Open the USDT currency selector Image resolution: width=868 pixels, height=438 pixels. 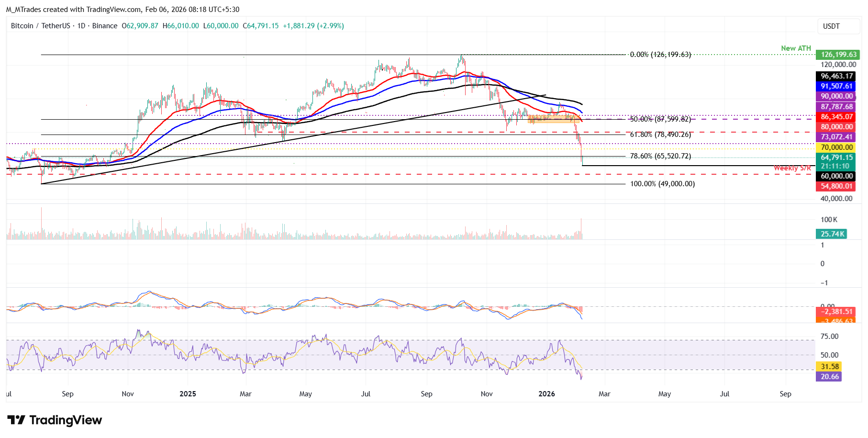(x=831, y=26)
